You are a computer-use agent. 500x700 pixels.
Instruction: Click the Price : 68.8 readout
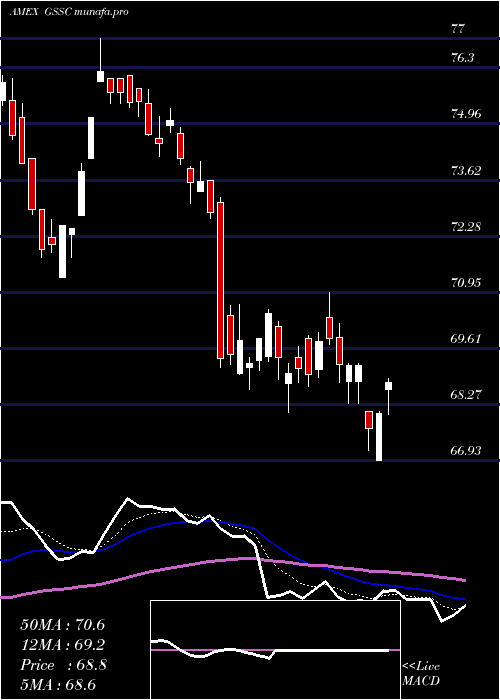63,665
